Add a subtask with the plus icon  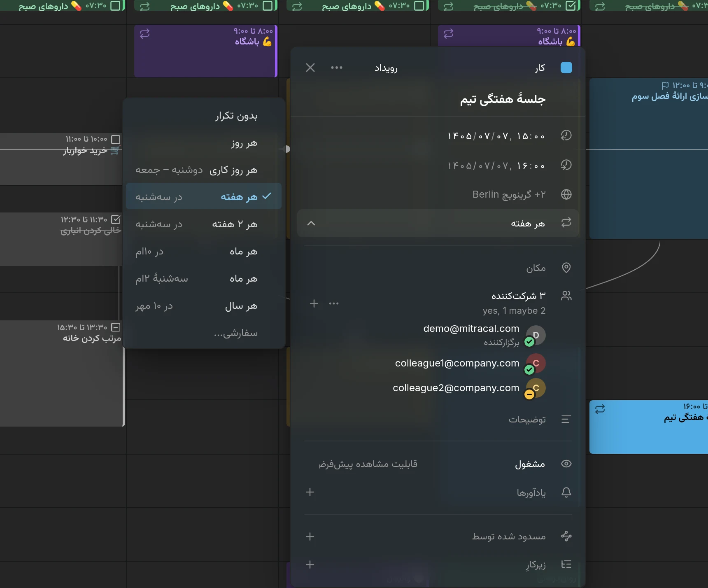(x=310, y=565)
